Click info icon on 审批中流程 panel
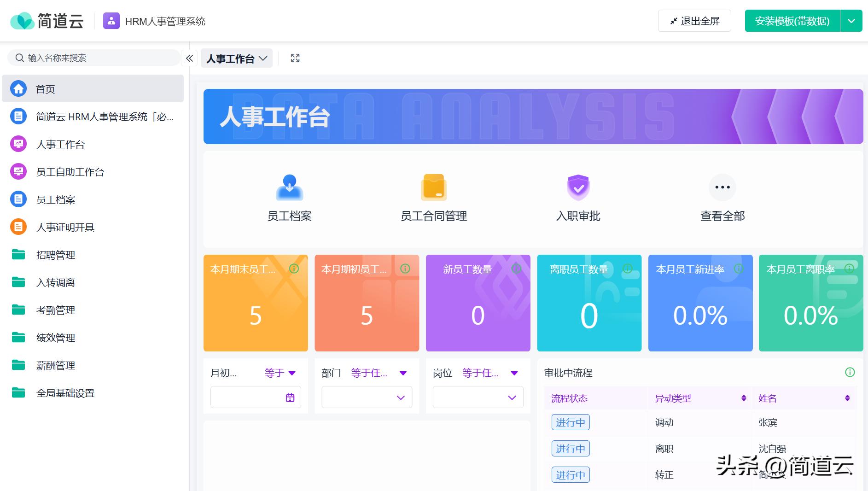Screen dimensions: 868x491 (850, 372)
